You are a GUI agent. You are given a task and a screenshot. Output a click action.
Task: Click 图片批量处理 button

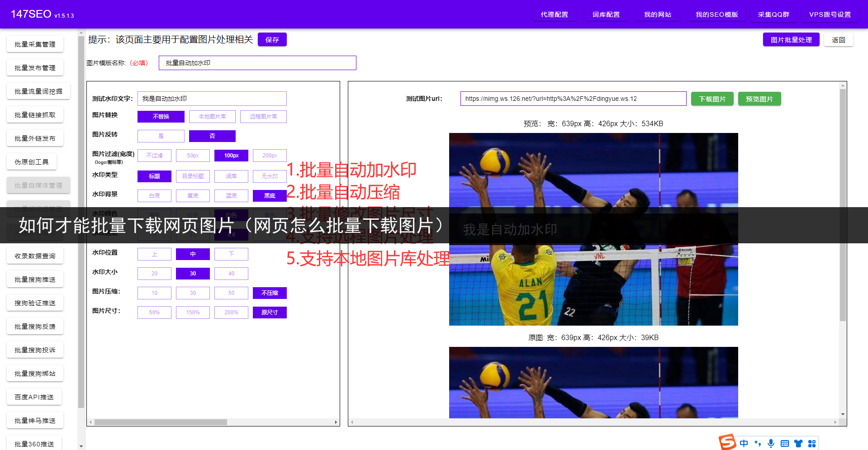click(791, 40)
